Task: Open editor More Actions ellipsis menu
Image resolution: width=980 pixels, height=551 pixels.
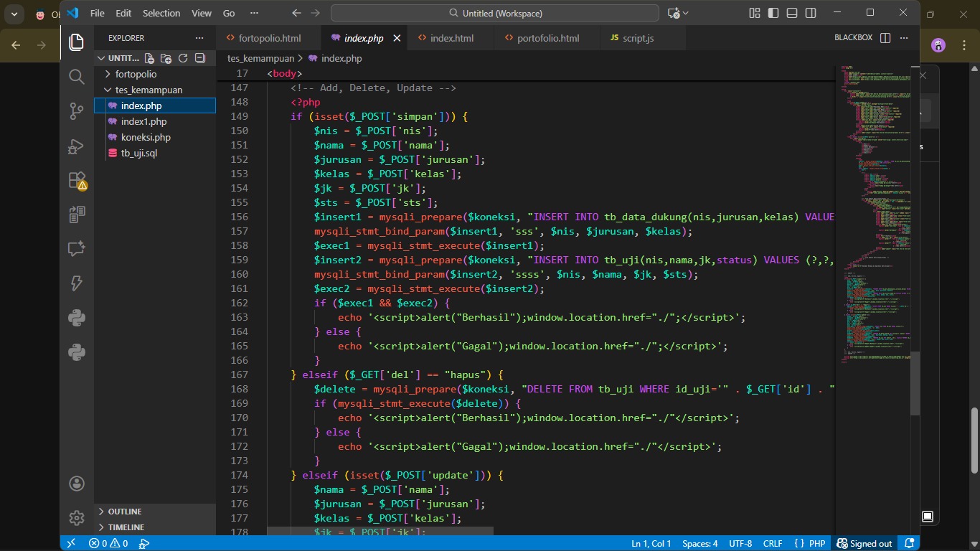Action: (x=904, y=38)
